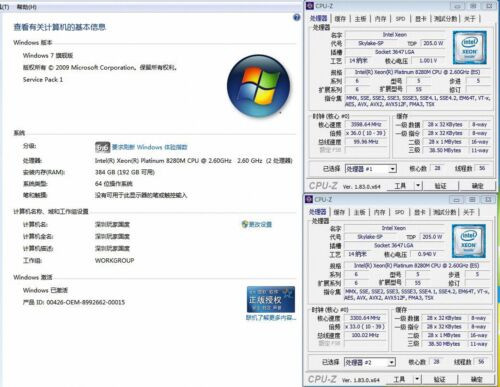Click installed RAM value 384 GB (192 GB 可用)
Screen dimensions: 500x387
coord(125,172)
